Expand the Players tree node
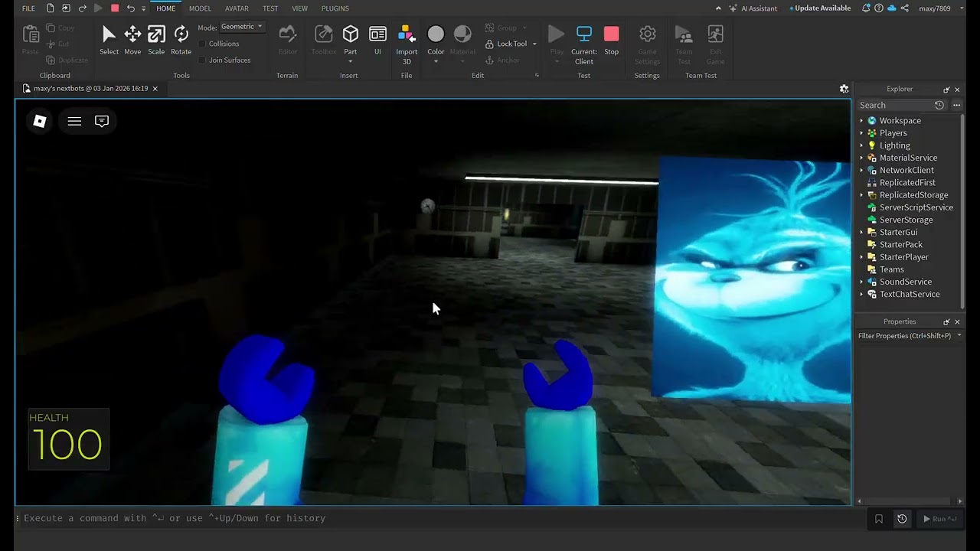This screenshot has width=980, height=551. pyautogui.click(x=861, y=133)
